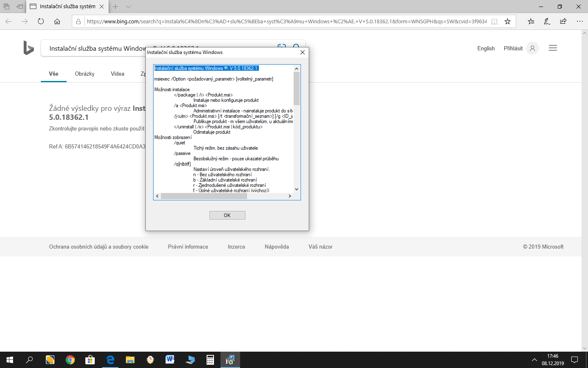588x368 pixels.
Task: Click the '© 2019 Microsoft' footer text
Action: click(543, 247)
